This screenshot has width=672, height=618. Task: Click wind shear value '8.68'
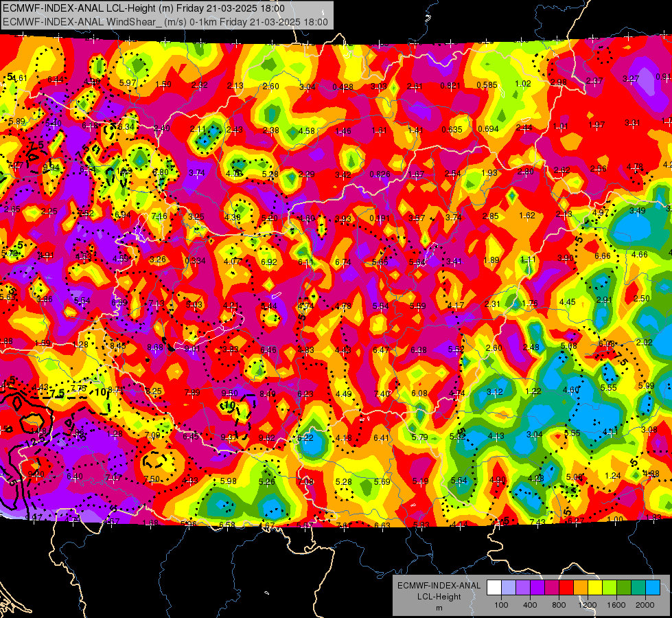[154, 347]
